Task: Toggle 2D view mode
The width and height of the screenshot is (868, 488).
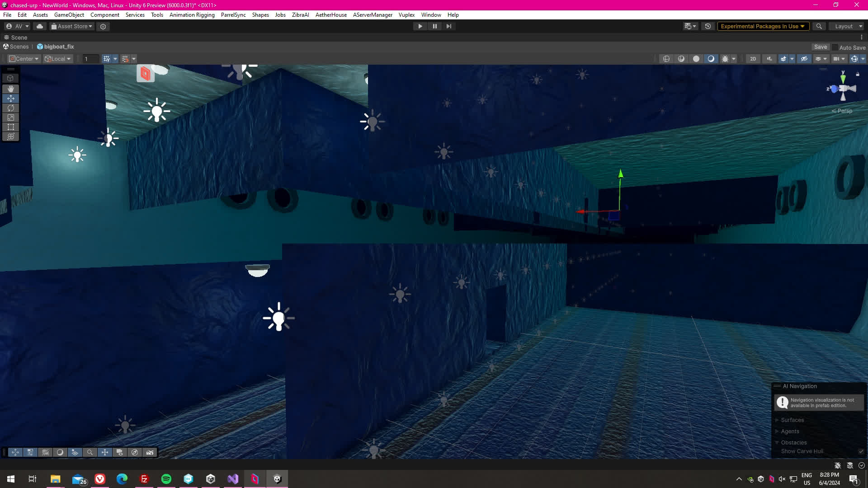Action: click(753, 59)
